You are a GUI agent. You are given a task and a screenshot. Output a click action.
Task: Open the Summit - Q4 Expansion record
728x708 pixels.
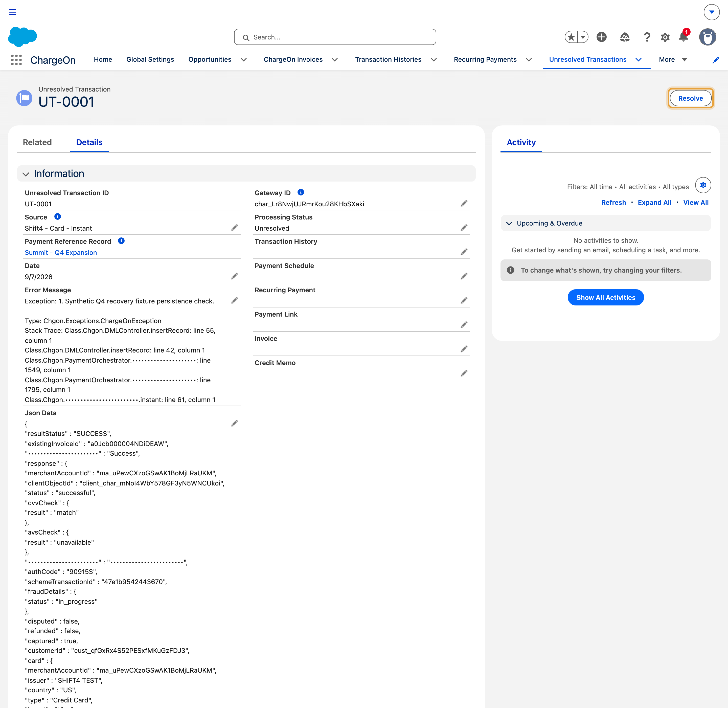tap(61, 253)
